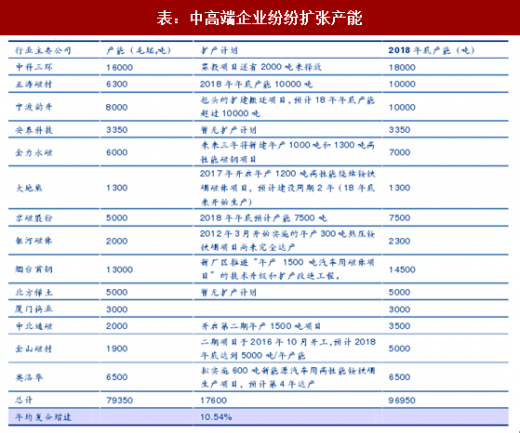The height and width of the screenshot is (433, 520).
Task: Select the 79350 total capacity value
Action: [120, 400]
